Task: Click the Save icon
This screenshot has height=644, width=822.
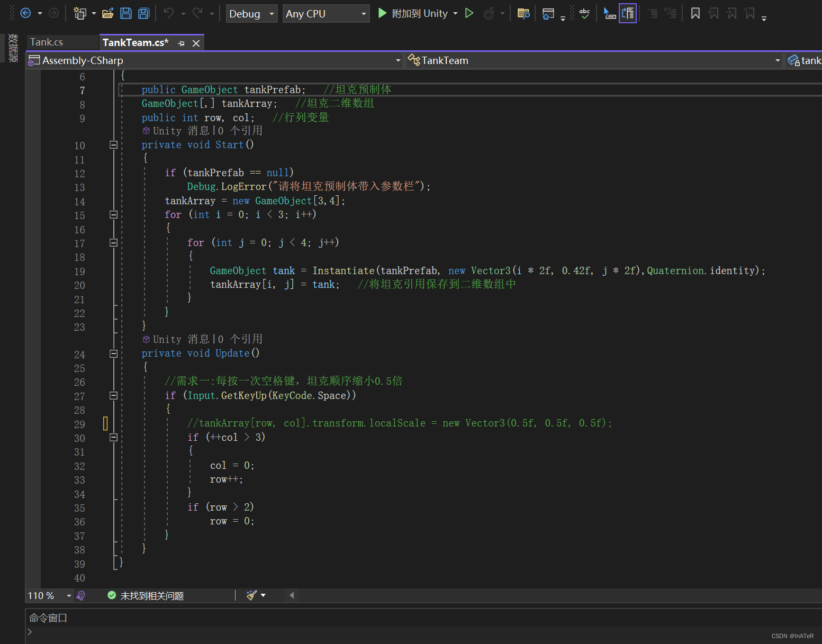Action: pos(126,13)
